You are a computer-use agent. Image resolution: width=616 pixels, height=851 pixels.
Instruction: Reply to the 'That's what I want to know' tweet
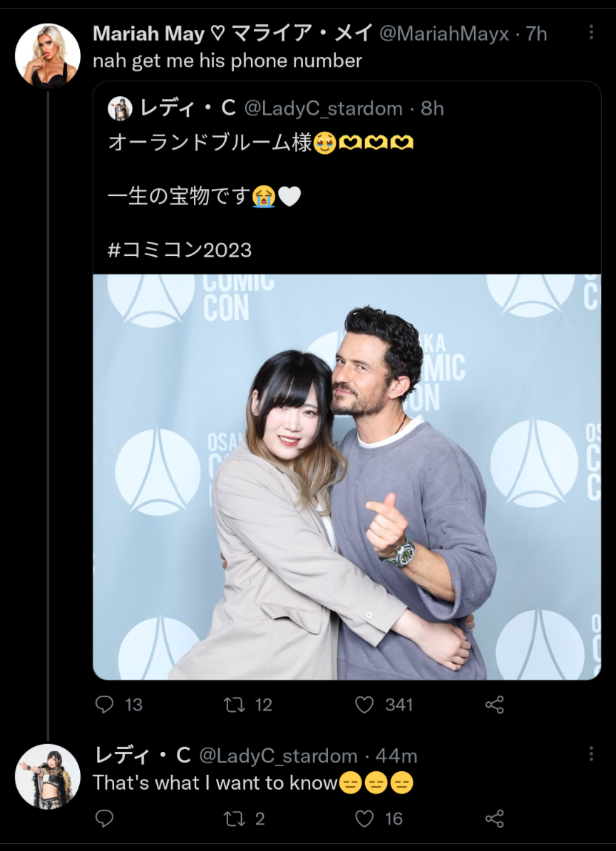tap(104, 818)
